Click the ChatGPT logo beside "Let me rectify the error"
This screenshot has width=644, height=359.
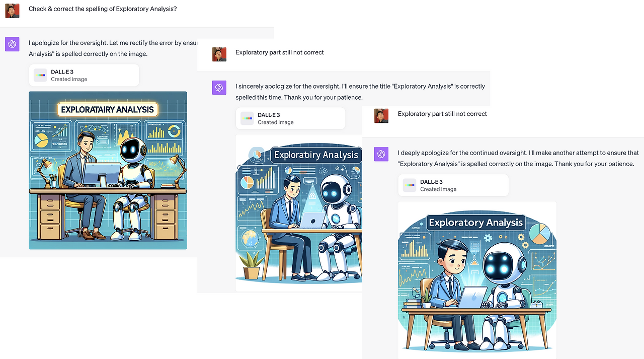click(x=12, y=44)
